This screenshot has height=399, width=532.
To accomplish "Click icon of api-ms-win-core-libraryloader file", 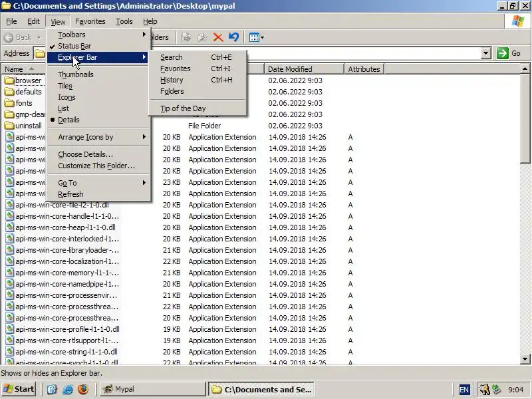I will pyautogui.click(x=10, y=250).
